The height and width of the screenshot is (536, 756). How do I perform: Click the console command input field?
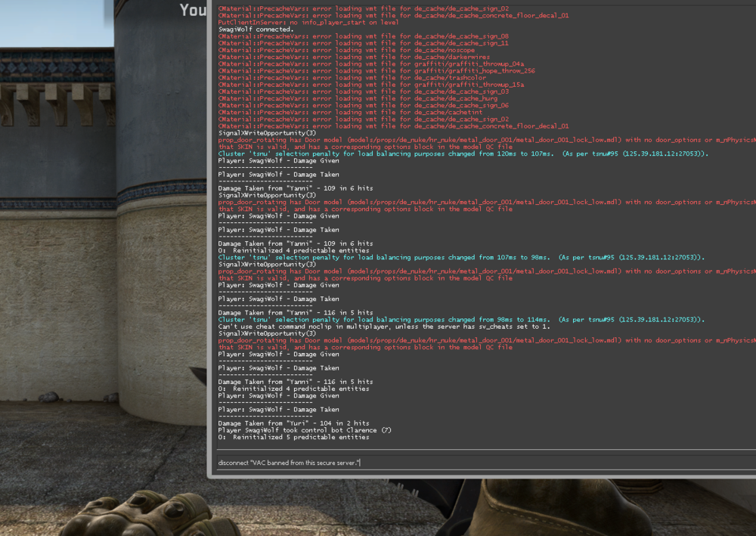tap(484, 462)
